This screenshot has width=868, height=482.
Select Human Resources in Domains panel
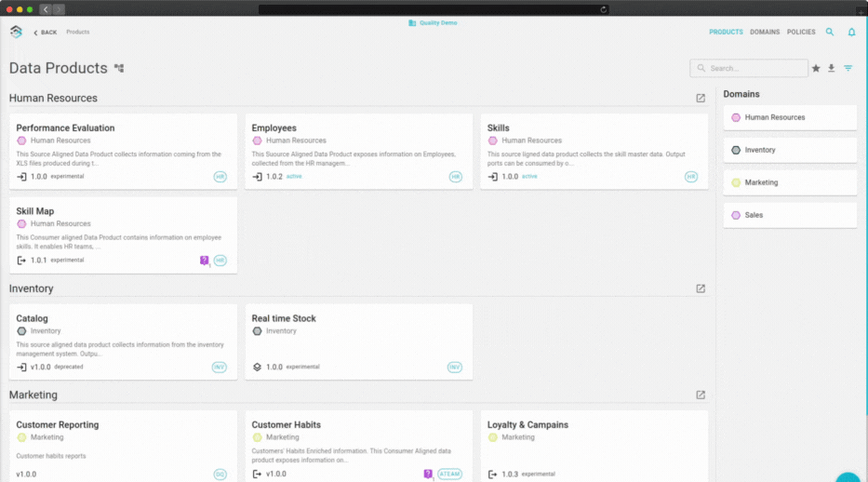(x=790, y=117)
